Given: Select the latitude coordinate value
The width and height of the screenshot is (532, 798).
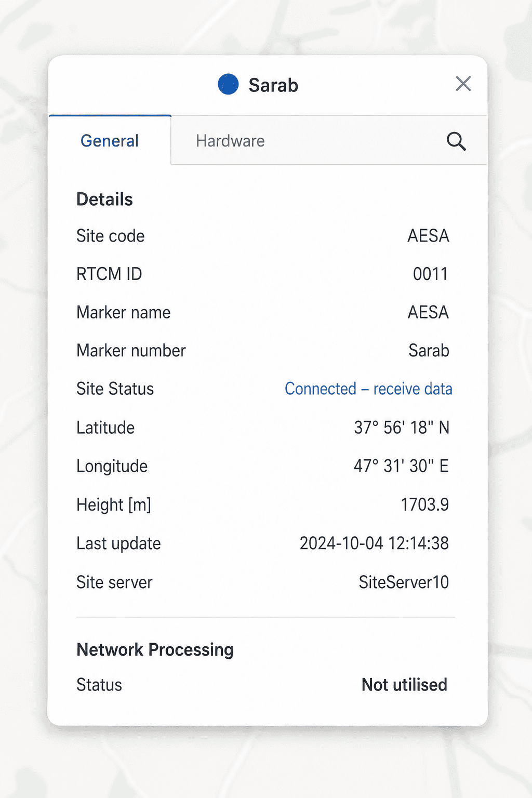Looking at the screenshot, I should 402,428.
